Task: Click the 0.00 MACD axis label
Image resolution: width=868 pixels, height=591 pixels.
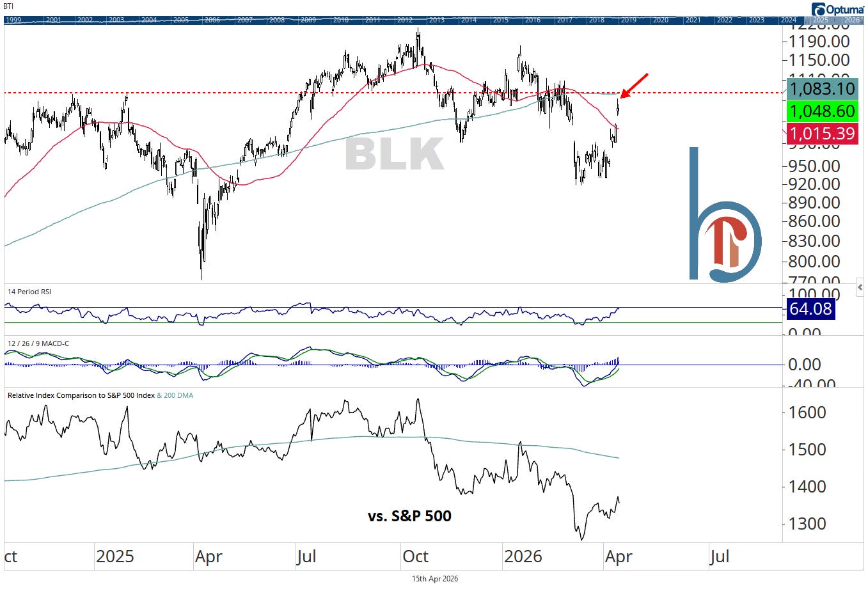Action: 805,365
